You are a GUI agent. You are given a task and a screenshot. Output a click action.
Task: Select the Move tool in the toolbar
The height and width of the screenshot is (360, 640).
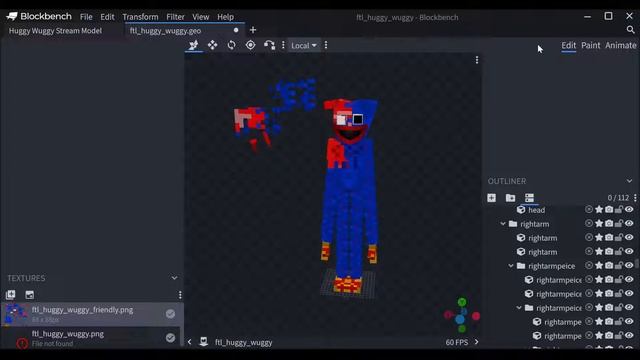(x=193, y=45)
